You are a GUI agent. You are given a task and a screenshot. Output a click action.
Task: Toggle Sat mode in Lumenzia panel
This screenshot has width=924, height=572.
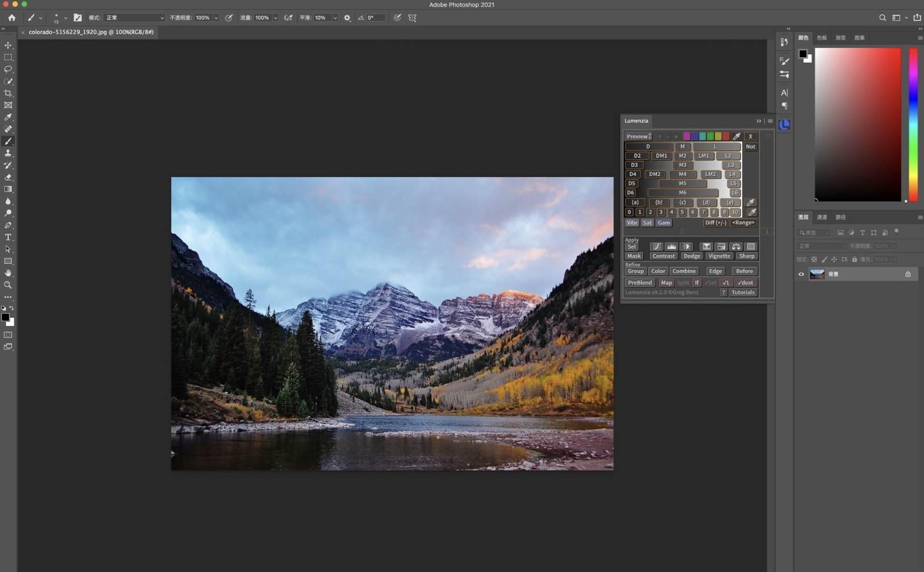[647, 222]
